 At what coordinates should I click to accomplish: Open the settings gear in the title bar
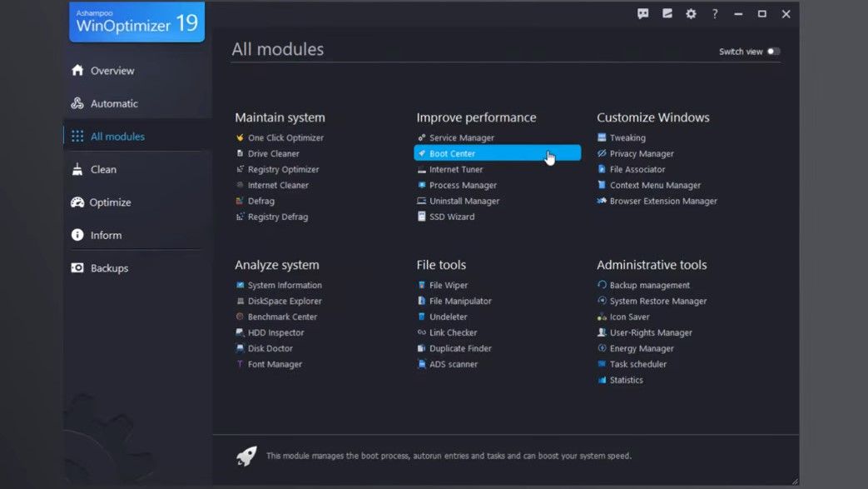pos(691,13)
